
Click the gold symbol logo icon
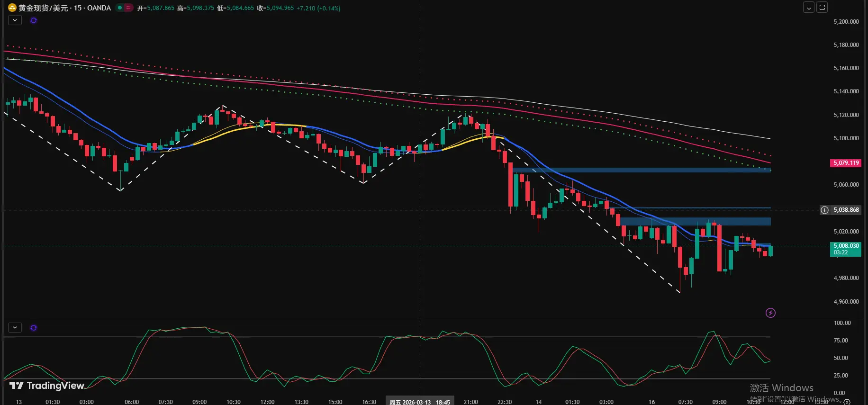click(x=12, y=8)
